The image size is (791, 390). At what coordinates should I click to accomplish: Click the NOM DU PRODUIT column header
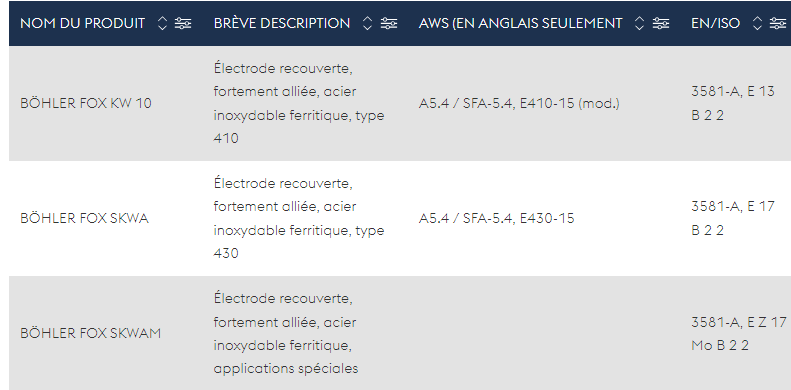click(83, 23)
